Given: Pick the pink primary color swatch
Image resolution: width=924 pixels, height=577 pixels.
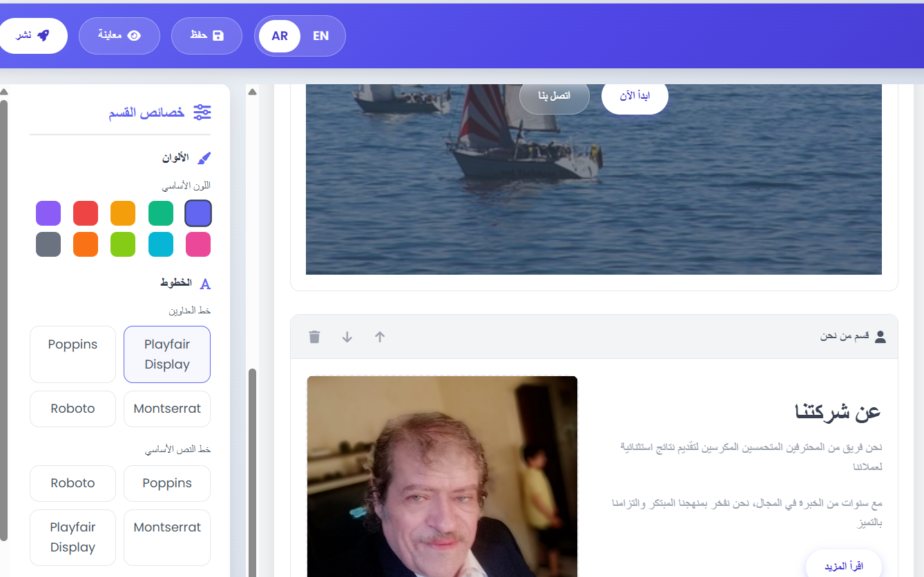Looking at the screenshot, I should pyautogui.click(x=198, y=244).
